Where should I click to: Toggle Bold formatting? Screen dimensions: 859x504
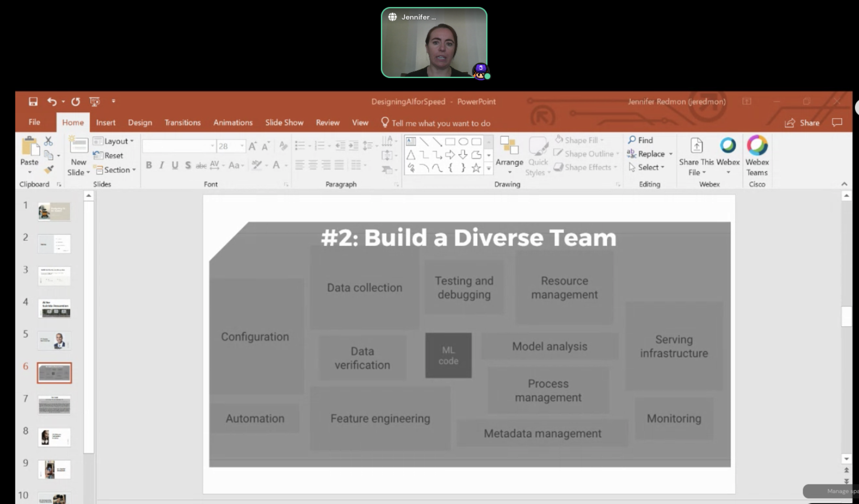click(x=149, y=165)
